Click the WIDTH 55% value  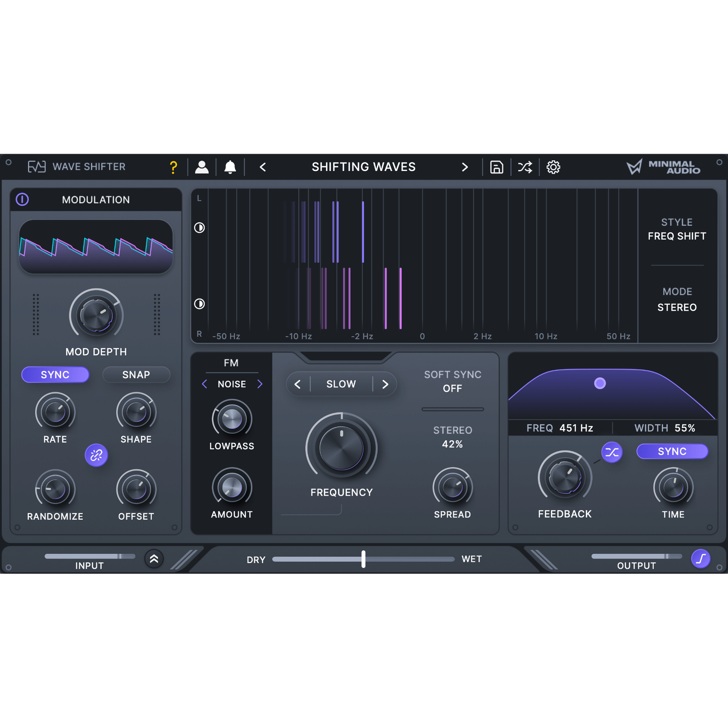[x=685, y=428]
